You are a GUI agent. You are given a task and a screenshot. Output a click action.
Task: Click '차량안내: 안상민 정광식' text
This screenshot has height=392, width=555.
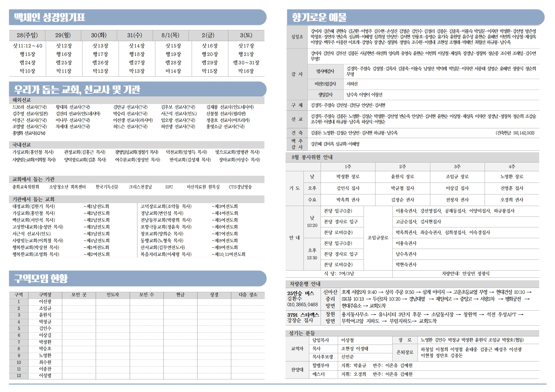(466, 274)
